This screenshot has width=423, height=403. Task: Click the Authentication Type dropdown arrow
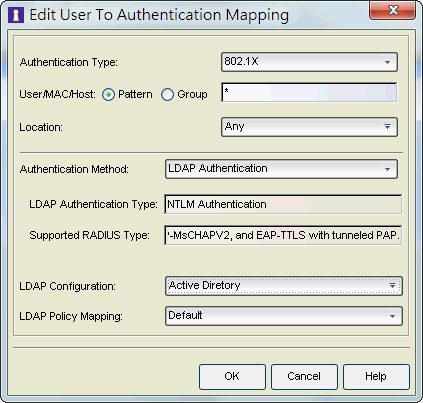(x=387, y=62)
